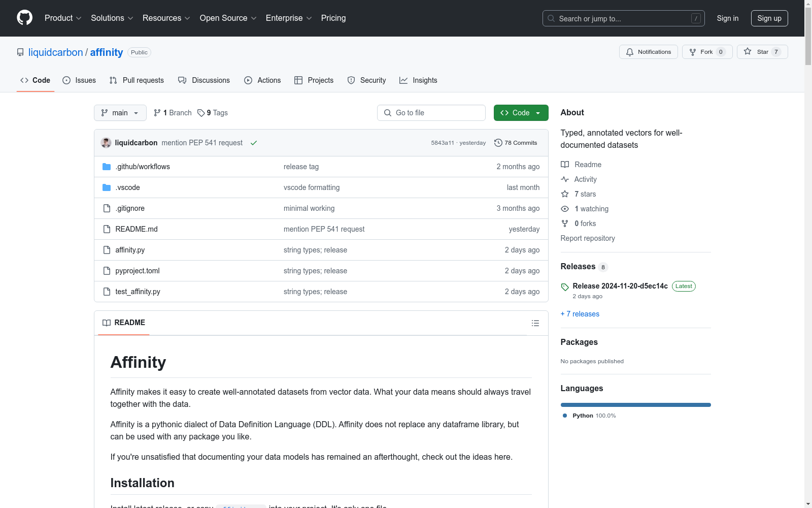Click the search magnifier icon in header
The width and height of the screenshot is (812, 508).
551,18
